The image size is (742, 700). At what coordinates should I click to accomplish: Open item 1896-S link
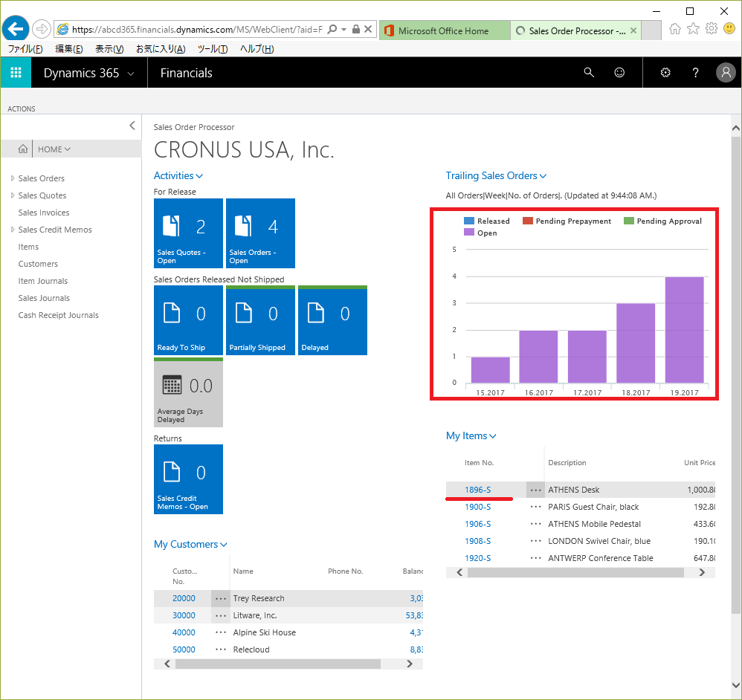point(477,490)
